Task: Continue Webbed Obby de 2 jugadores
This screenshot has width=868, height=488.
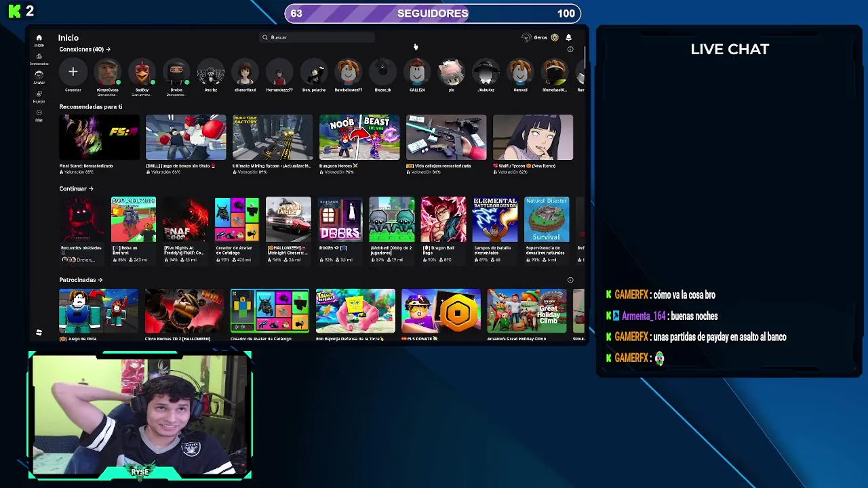Action: 392,220
